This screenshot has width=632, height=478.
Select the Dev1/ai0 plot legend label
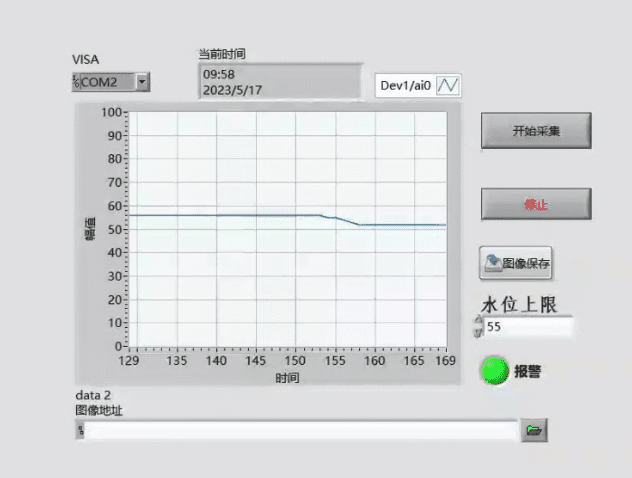[x=405, y=86]
